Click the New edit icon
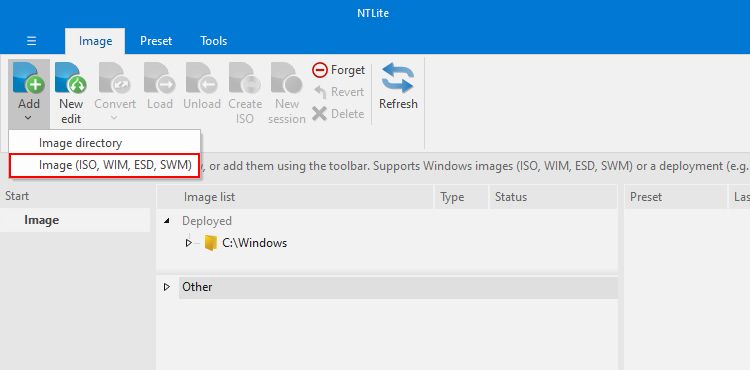The height and width of the screenshot is (370, 750). pos(71,77)
